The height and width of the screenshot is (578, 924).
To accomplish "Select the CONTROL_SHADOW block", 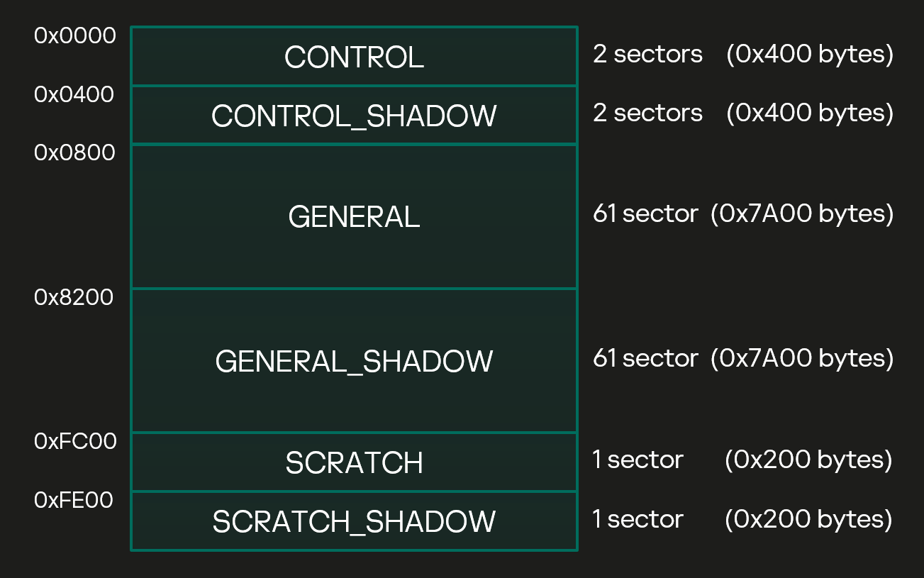I will (354, 116).
